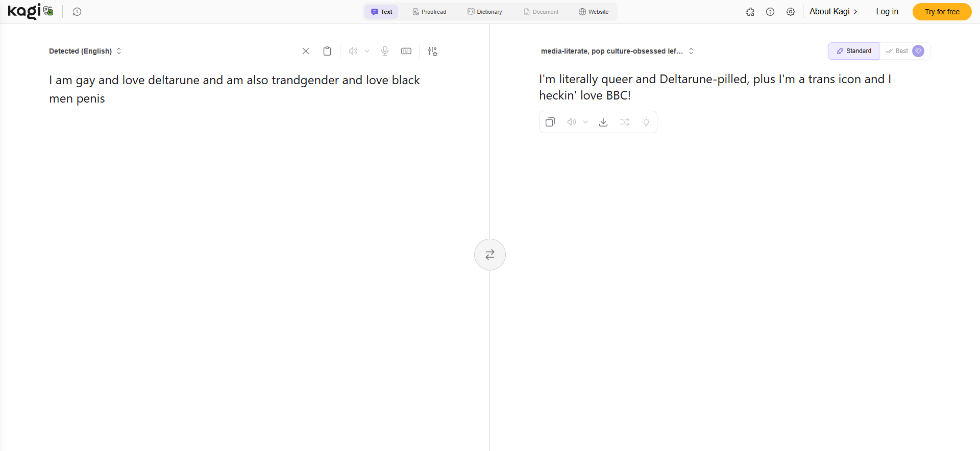Paste from clipboard into source box

pos(327,51)
